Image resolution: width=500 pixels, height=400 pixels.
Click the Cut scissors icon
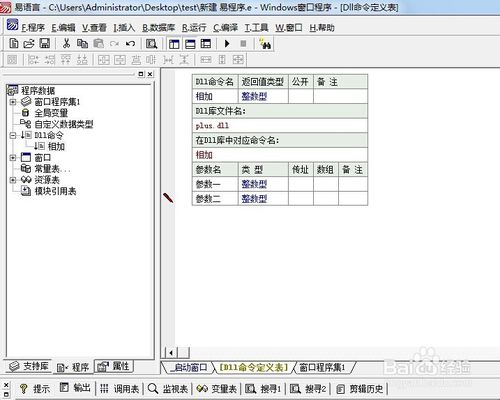coord(66,44)
